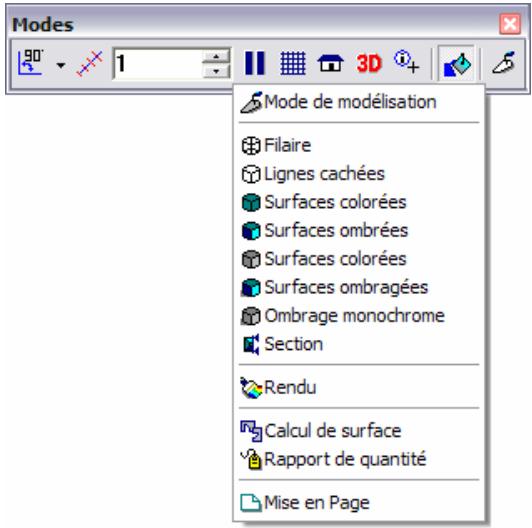Switch to the red 3D view
Screen dimensions: 532x528
pyautogui.click(x=369, y=63)
